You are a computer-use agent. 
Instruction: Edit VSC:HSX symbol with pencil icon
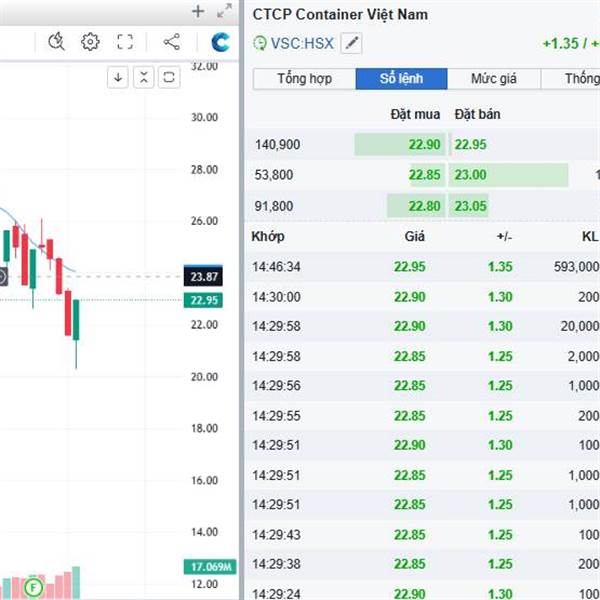(351, 43)
